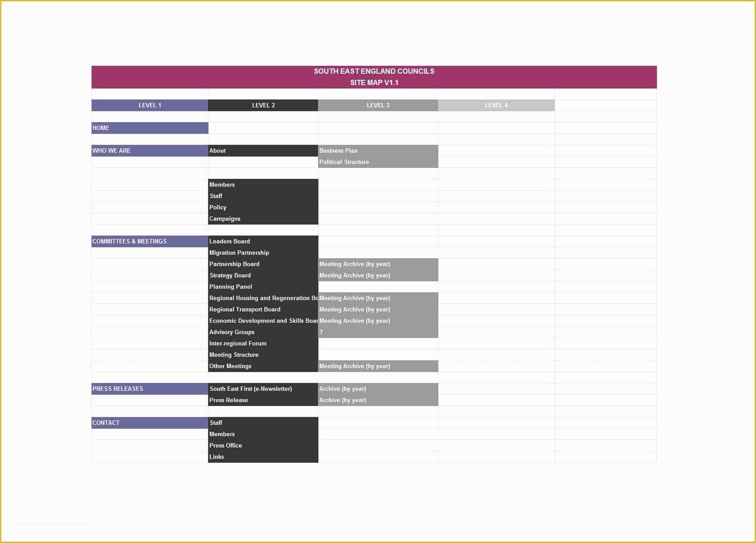Screen dimensions: 756x543
Task: Select the CONTACT cell
Action: click(x=150, y=423)
